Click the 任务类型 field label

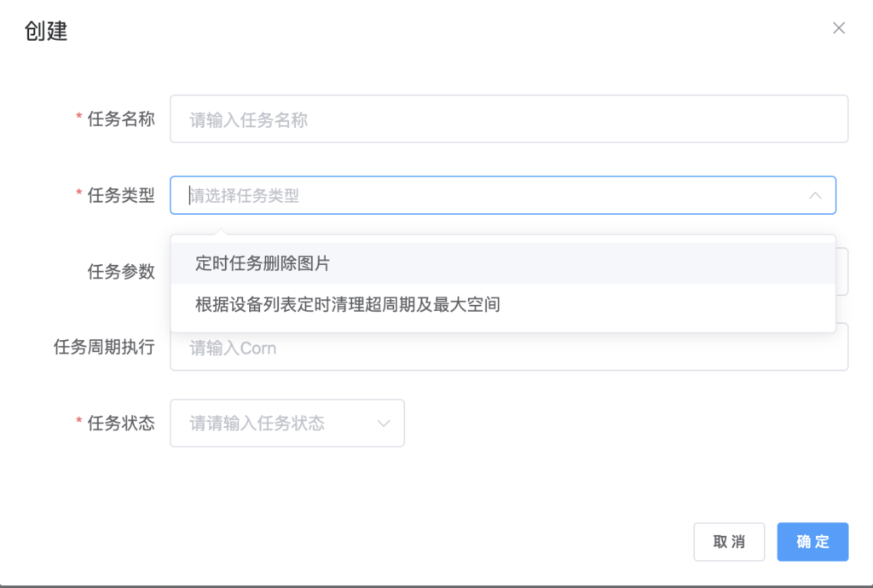(x=121, y=196)
